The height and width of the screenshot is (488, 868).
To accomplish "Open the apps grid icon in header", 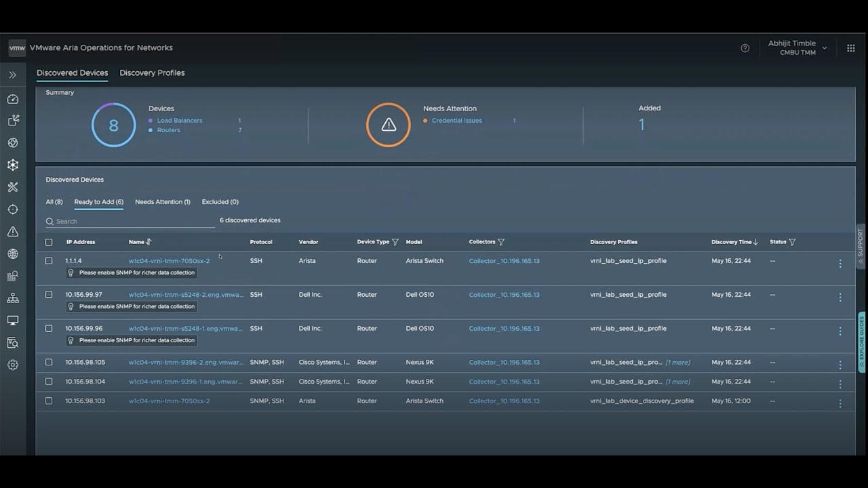I will [850, 48].
